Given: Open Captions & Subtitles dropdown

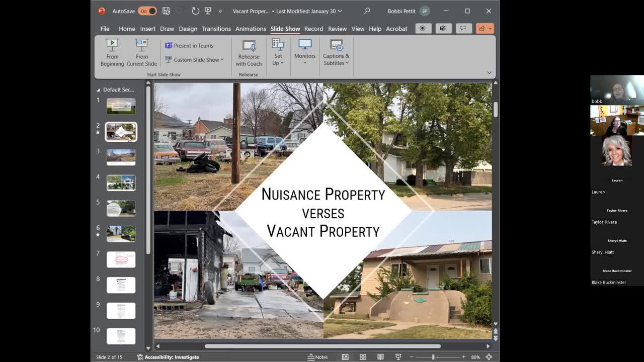Looking at the screenshot, I should coord(336,53).
